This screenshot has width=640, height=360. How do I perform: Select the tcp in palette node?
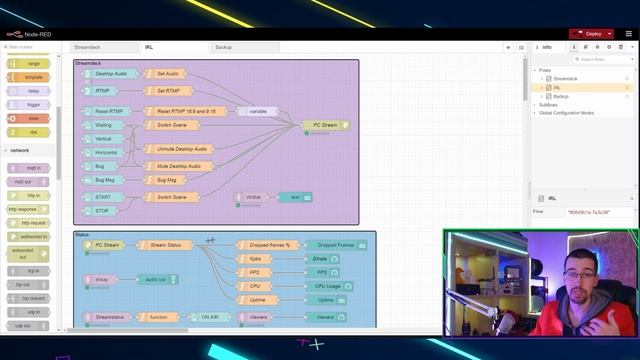29,271
